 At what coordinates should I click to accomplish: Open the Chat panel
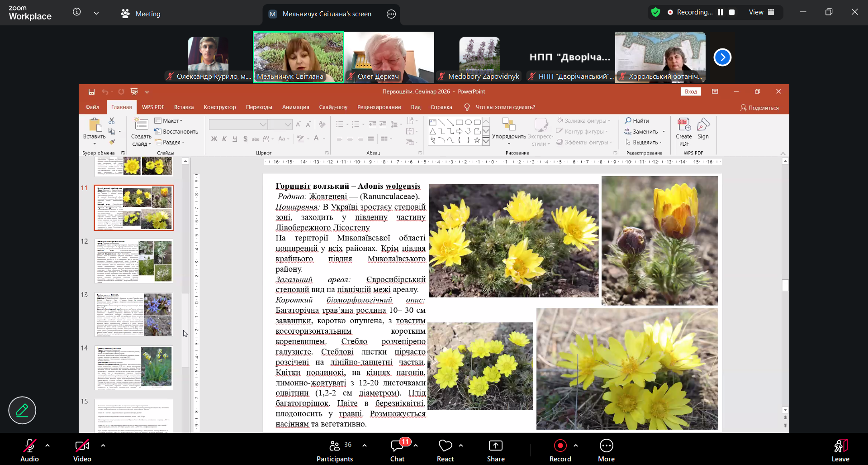(x=397, y=446)
